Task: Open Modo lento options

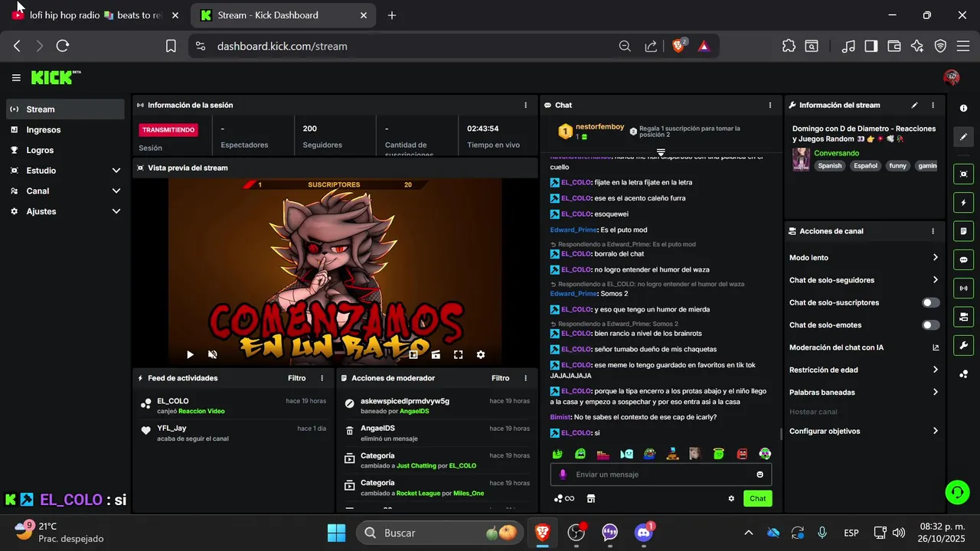Action: [x=864, y=258]
